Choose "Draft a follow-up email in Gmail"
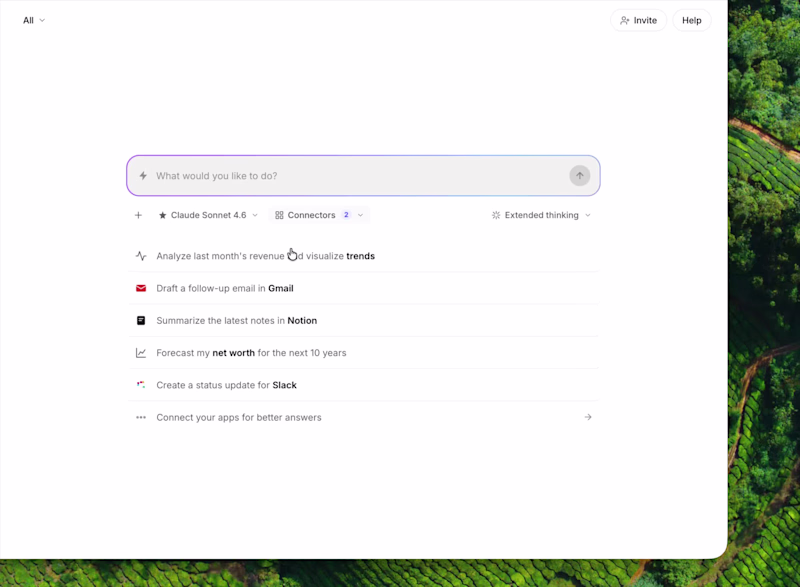Image resolution: width=800 pixels, height=587 pixels. [x=363, y=288]
